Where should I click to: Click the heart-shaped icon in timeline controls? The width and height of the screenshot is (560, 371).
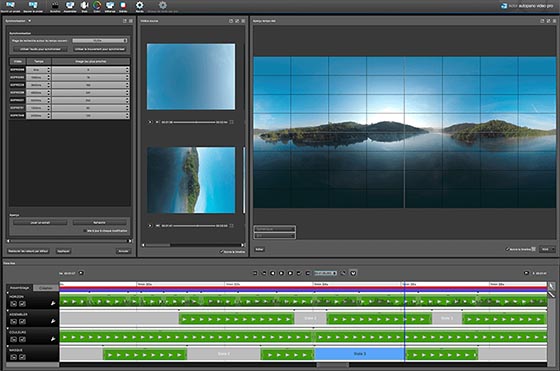point(353,273)
